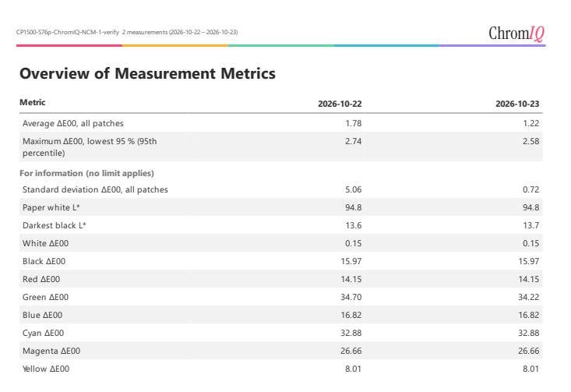Screen dimensions: 571x392
Task: Click the standard deviation value 0.72
Action: click(x=531, y=190)
